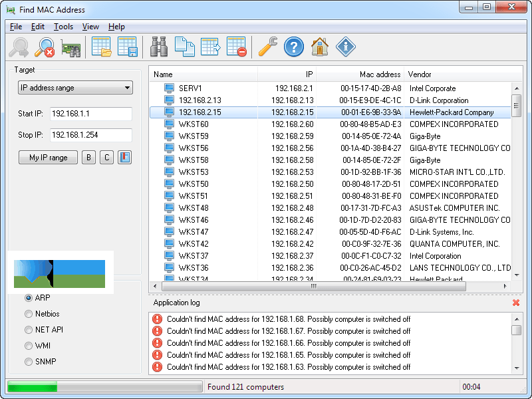Select the WKST36 row name
This screenshot has height=399, width=532.
[194, 268]
